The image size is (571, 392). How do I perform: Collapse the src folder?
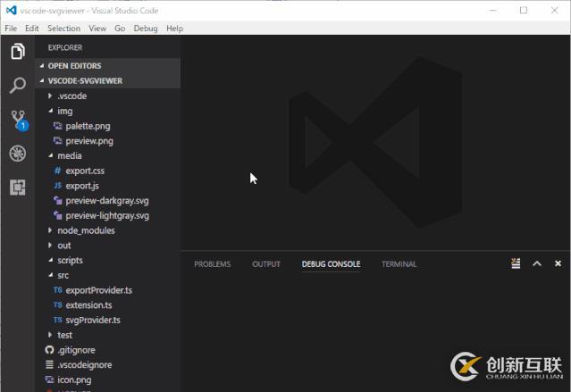tap(51, 275)
